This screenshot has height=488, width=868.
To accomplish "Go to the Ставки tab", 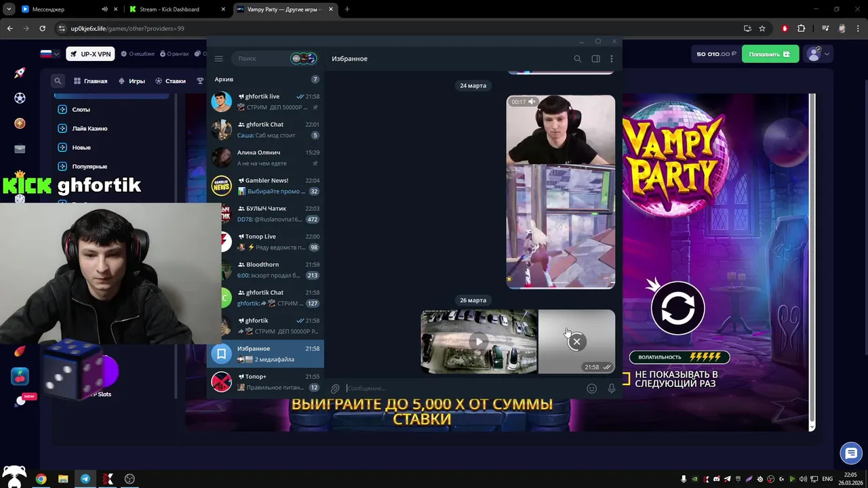I will pyautogui.click(x=170, y=81).
